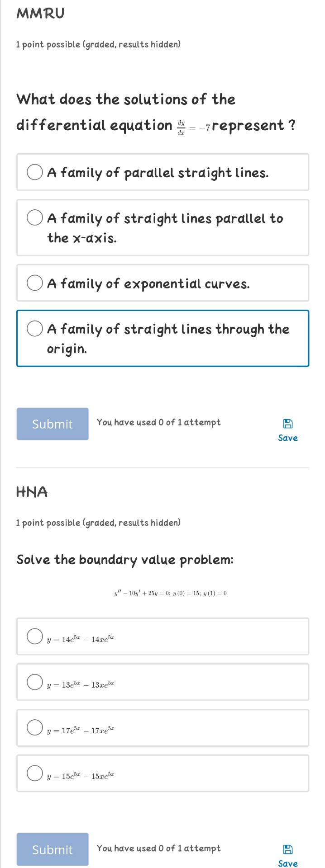Image resolution: width=325 pixels, height=868 pixels.
Task: Click the Save link at the bottom for HNA
Action: coord(287,863)
